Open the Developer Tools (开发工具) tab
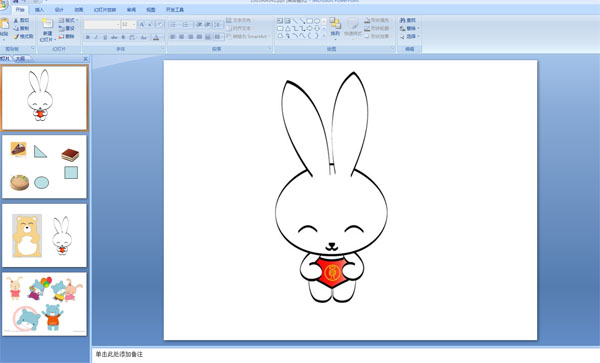The image size is (600, 363). tap(175, 10)
